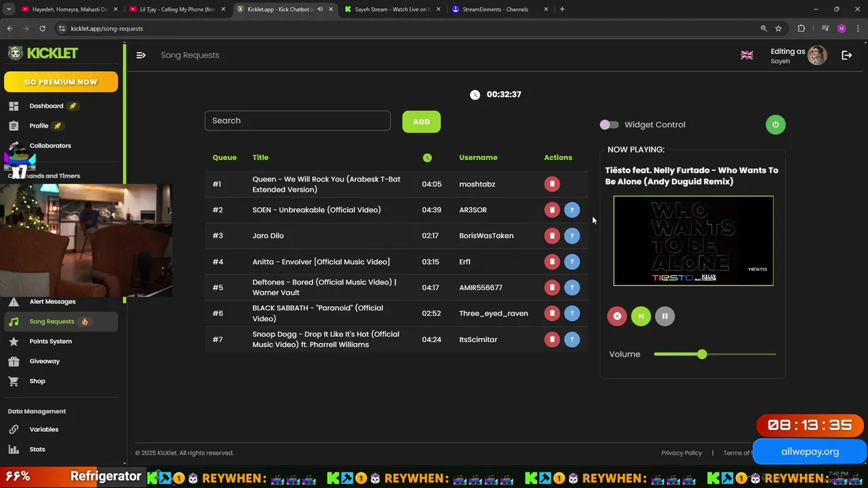Open Variables in sidebar
The width and height of the screenshot is (868, 488).
pyautogui.click(x=43, y=430)
